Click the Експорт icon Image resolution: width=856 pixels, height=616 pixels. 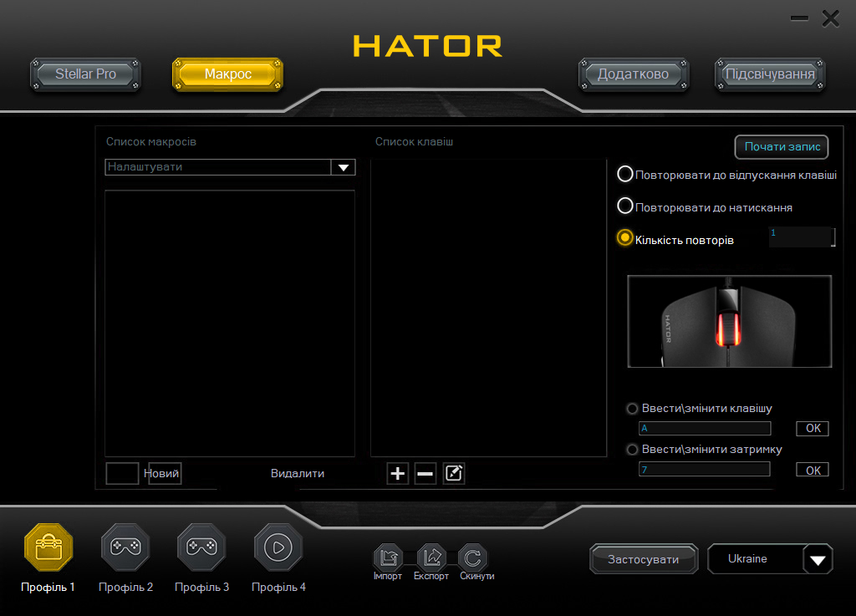click(431, 557)
